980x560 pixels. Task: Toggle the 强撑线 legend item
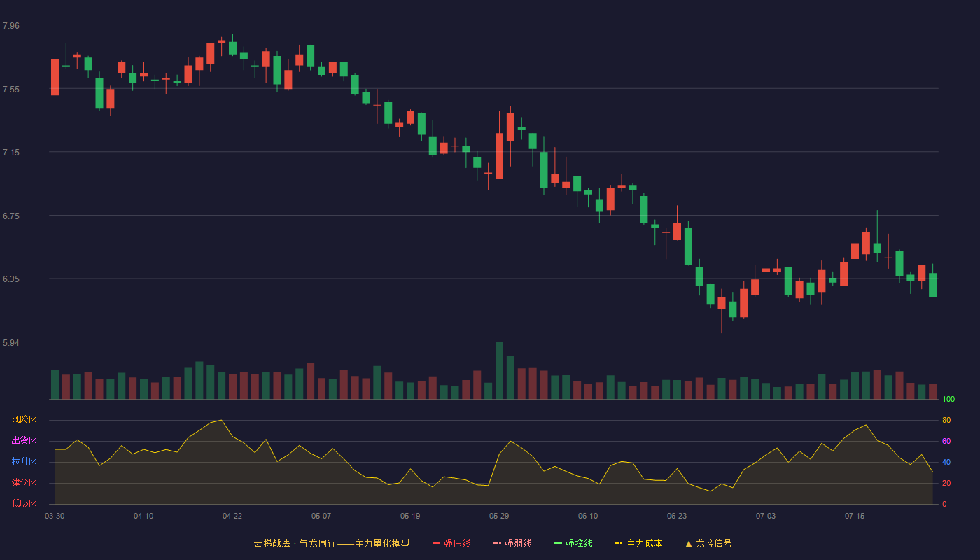(573, 543)
